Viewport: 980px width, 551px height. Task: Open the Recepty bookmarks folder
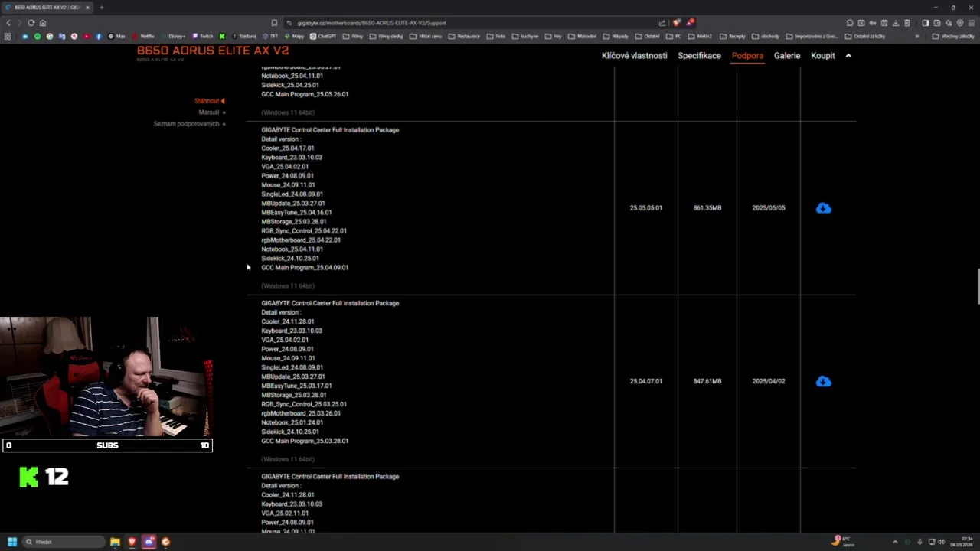click(732, 36)
